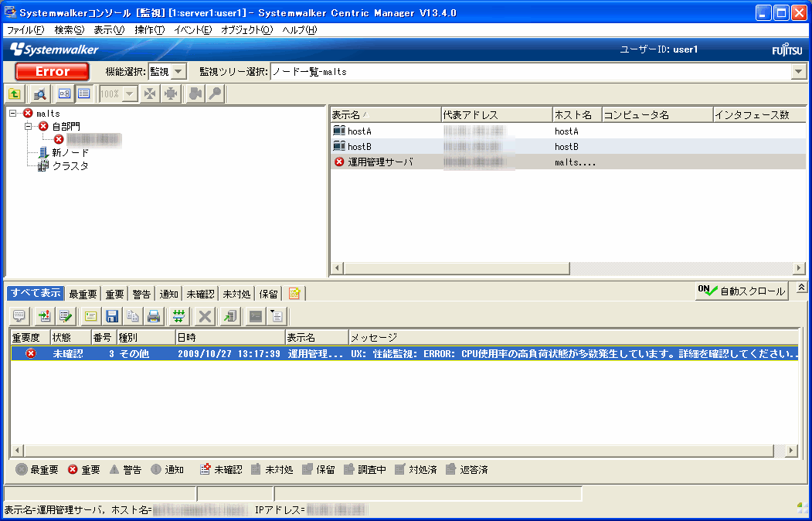Screen dimensions: 812x521
Task: Click the copy documents icon
Action: (133, 315)
